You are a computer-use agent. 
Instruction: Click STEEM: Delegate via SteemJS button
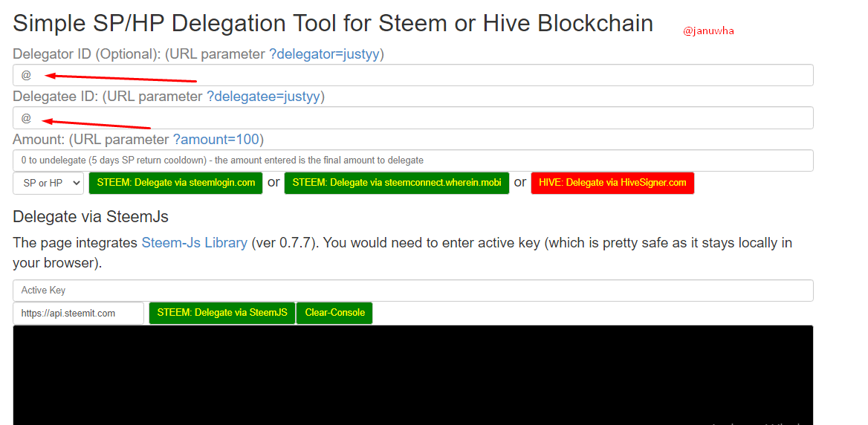222,314
